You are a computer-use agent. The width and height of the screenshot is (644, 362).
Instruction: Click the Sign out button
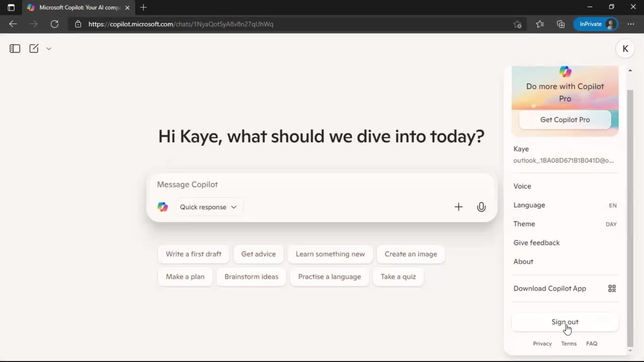click(x=565, y=322)
